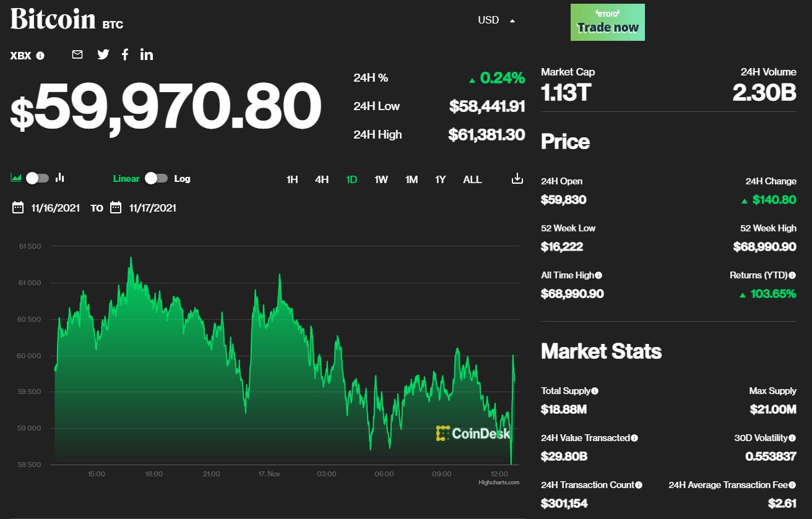Click the 24H Volume 2.30B value
The image size is (812, 519).
(764, 93)
